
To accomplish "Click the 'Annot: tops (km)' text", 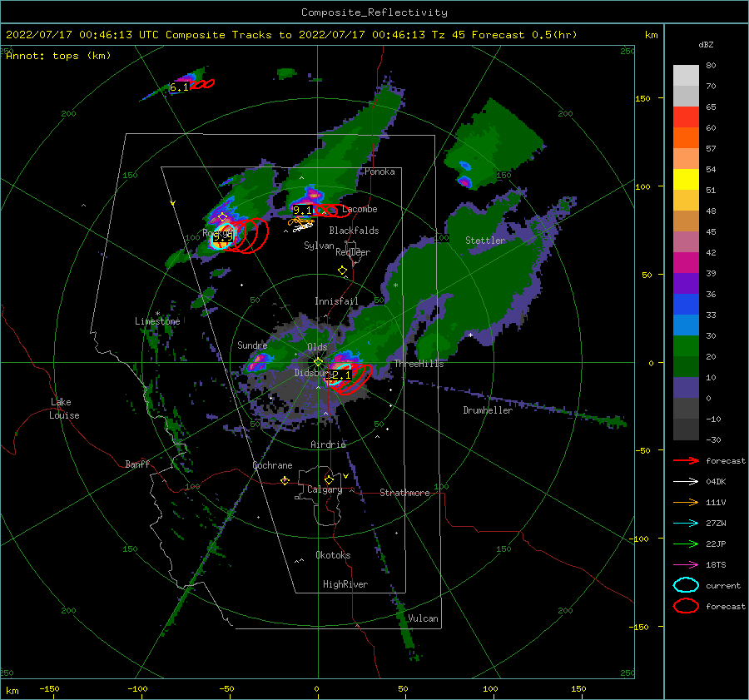I will pos(58,56).
